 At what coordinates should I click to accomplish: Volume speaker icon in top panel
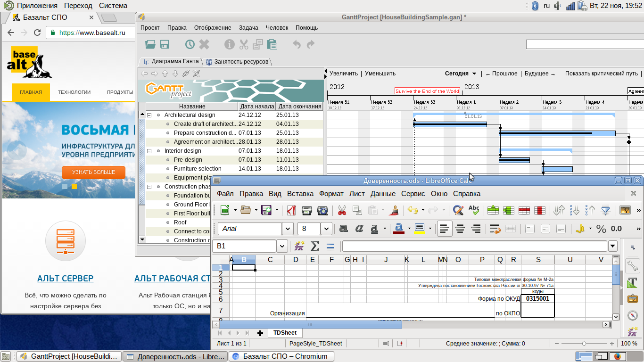pyautogui.click(x=558, y=6)
